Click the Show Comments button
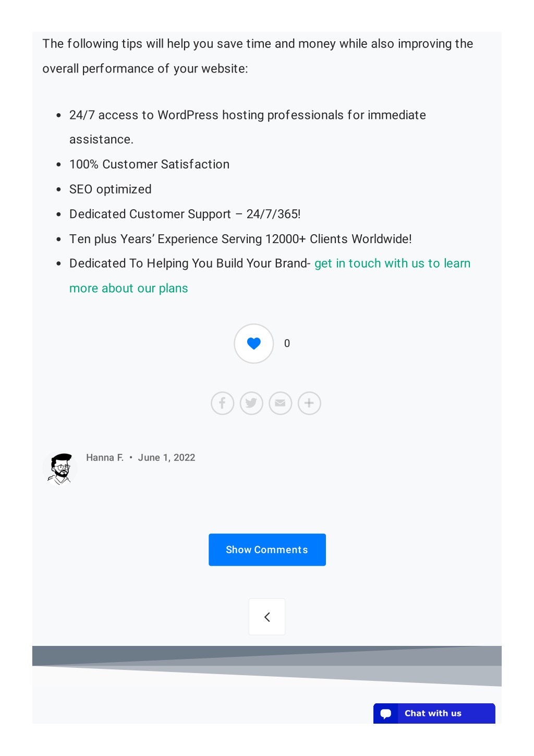This screenshot has width=534, height=756. pos(267,549)
